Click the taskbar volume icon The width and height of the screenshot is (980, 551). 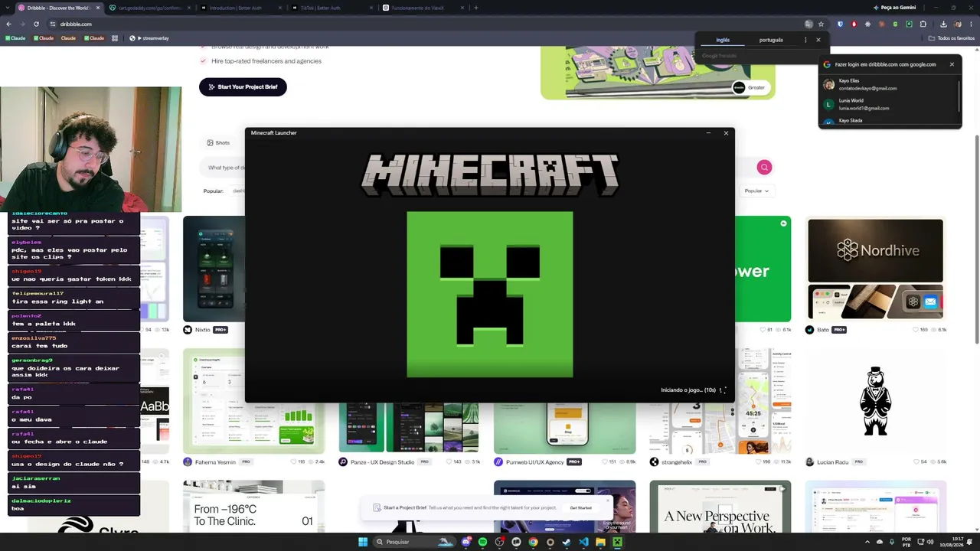pos(930,542)
